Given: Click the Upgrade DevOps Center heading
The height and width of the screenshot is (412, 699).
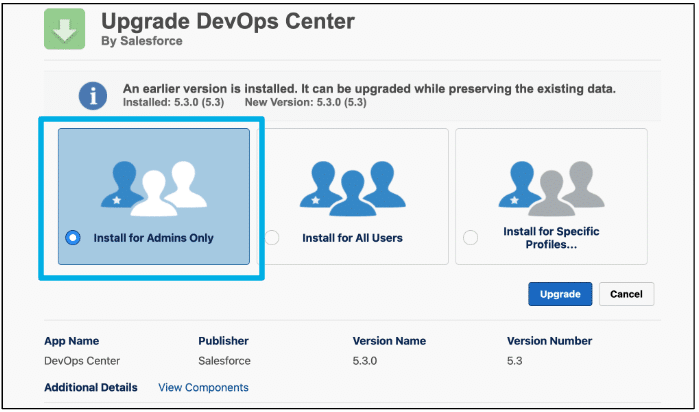Looking at the screenshot, I should coord(228,21).
